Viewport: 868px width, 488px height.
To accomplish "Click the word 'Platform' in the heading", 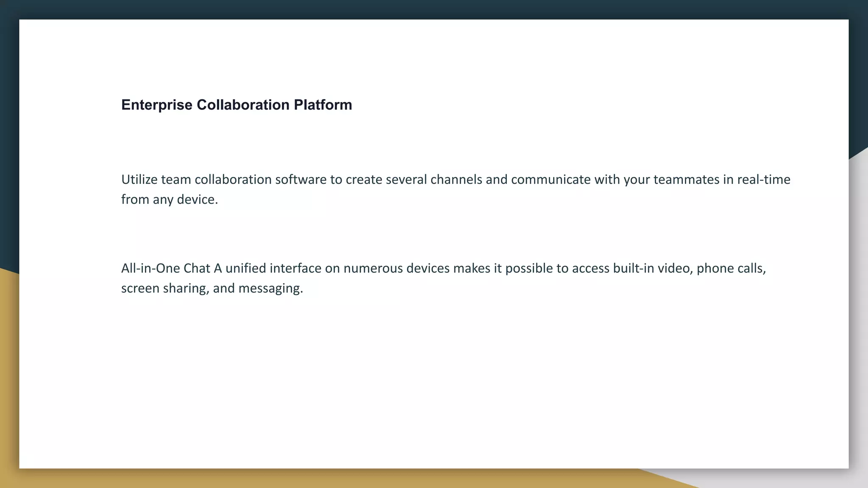I will [x=323, y=105].
